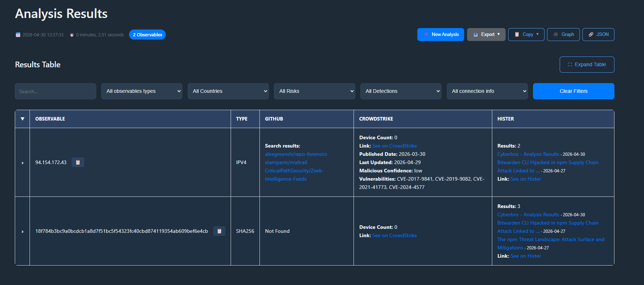View the results as JSON
644x285 pixels.
click(x=598, y=35)
